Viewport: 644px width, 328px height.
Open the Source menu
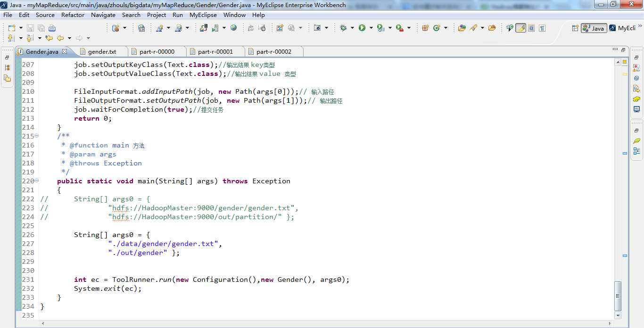[x=45, y=15]
